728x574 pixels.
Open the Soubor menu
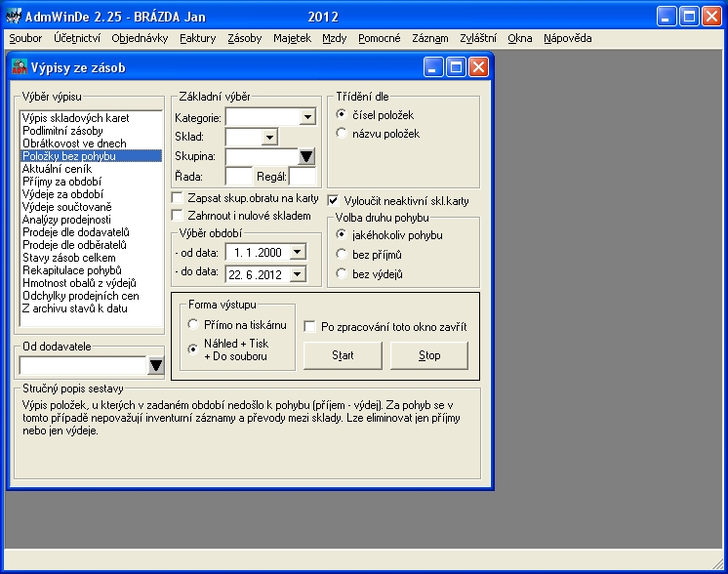tap(25, 38)
